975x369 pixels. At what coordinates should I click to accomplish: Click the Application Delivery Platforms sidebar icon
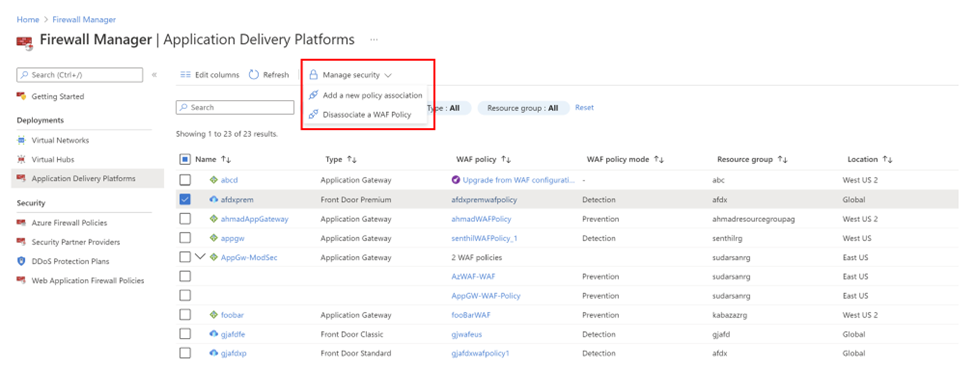click(x=22, y=179)
